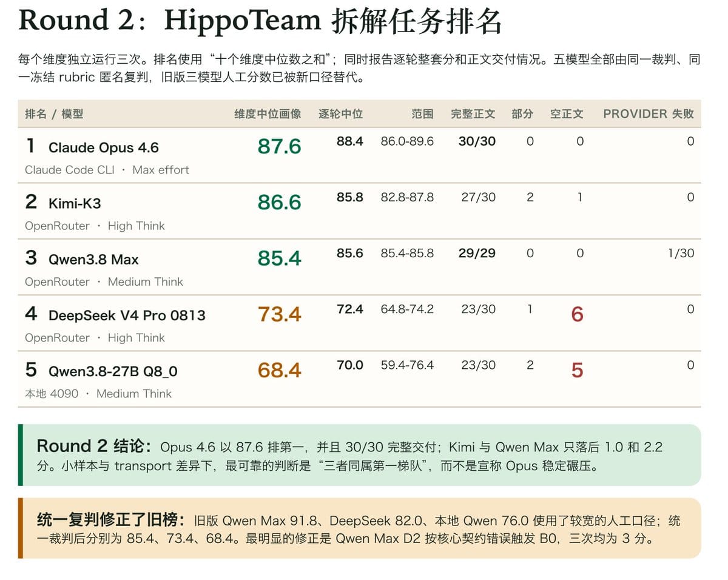Select the 'Qwen3.8-27B Q8_0' model name
The width and height of the screenshot is (728, 580).
pos(113,371)
